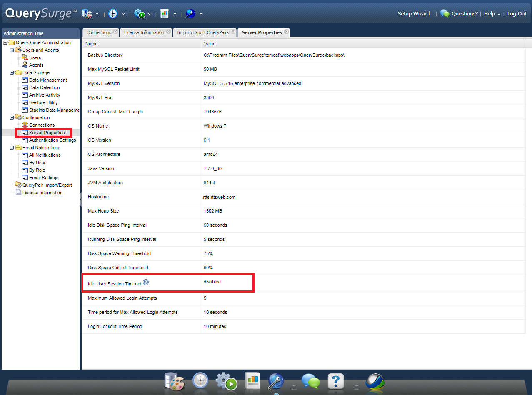The image size is (532, 395).
Task: Collapse the Users and Agents tree node
Action: pos(12,50)
